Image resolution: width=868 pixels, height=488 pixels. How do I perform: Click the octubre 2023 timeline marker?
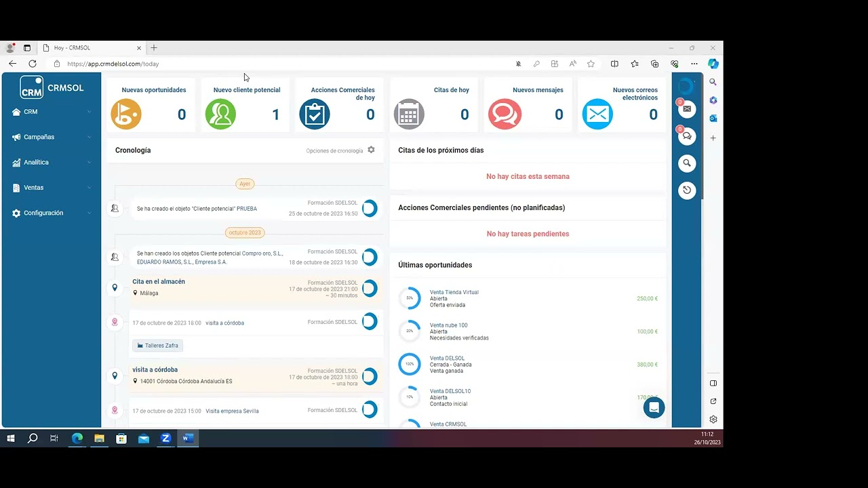[245, 232]
